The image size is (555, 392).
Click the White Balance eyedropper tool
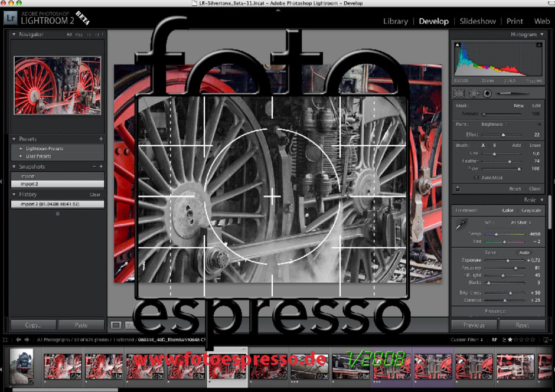(461, 224)
